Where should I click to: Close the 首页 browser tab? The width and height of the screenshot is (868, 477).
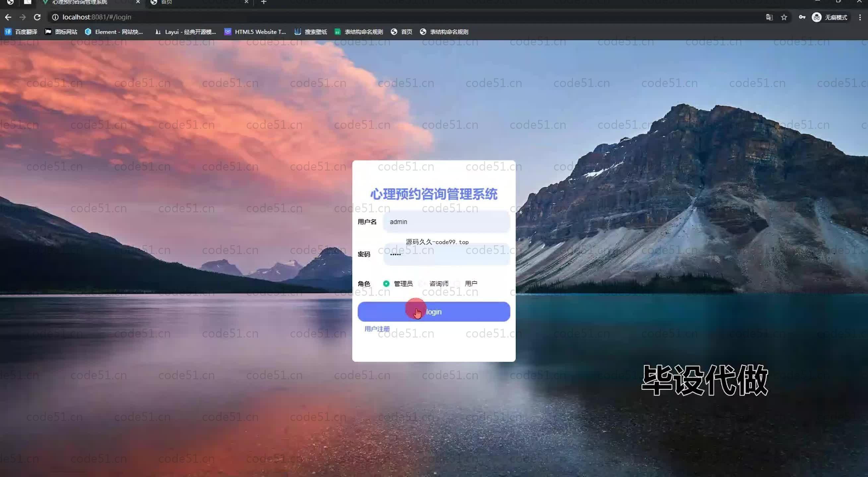pos(246,2)
